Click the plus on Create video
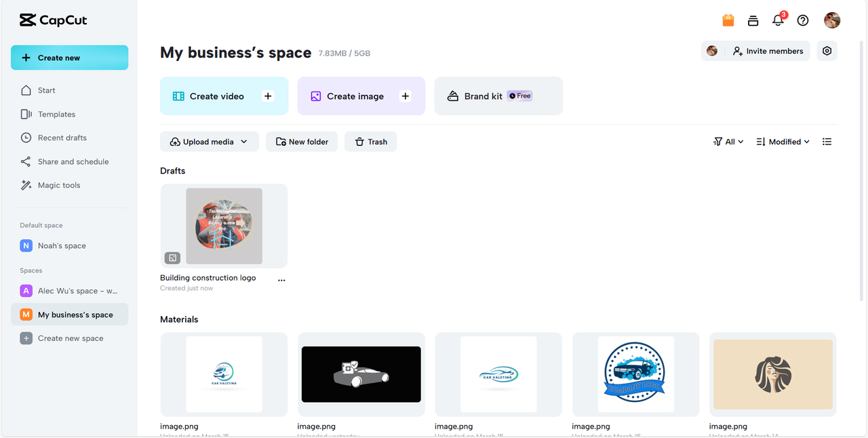This screenshot has width=868, height=438. click(x=268, y=96)
